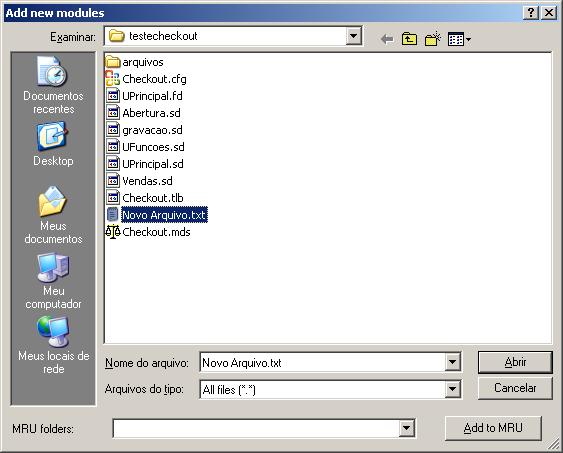Screen dimensions: 563x453
Task: Click the Vendas.sd file icon
Action: click(x=113, y=181)
